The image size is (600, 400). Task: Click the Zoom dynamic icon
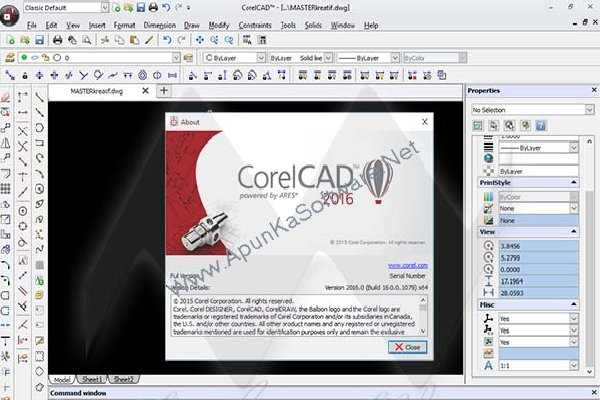[x=214, y=40]
